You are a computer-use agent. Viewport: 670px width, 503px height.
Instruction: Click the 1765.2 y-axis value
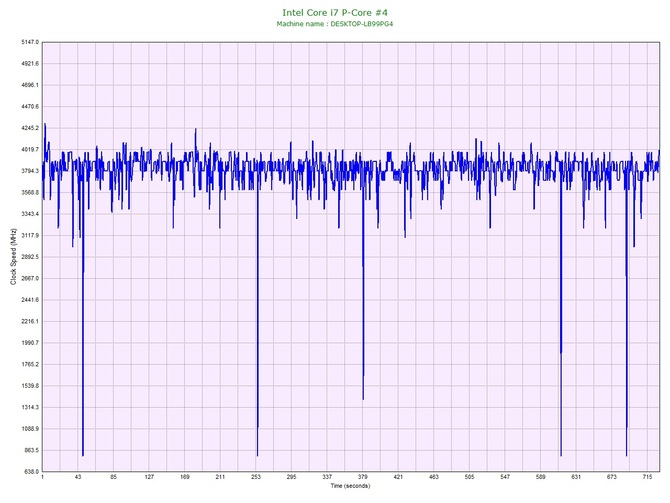30,365
